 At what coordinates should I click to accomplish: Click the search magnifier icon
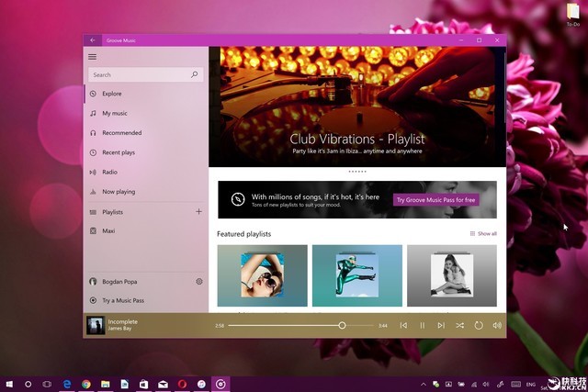click(194, 74)
